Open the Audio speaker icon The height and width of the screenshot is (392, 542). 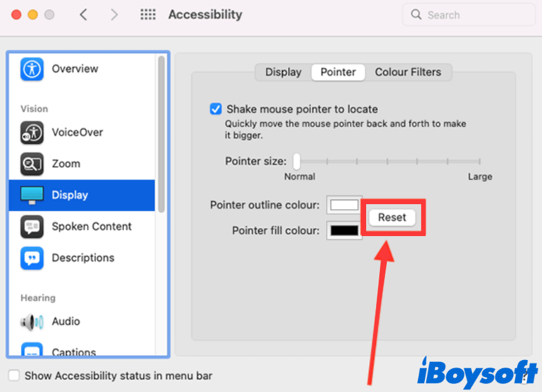pyautogui.click(x=32, y=321)
